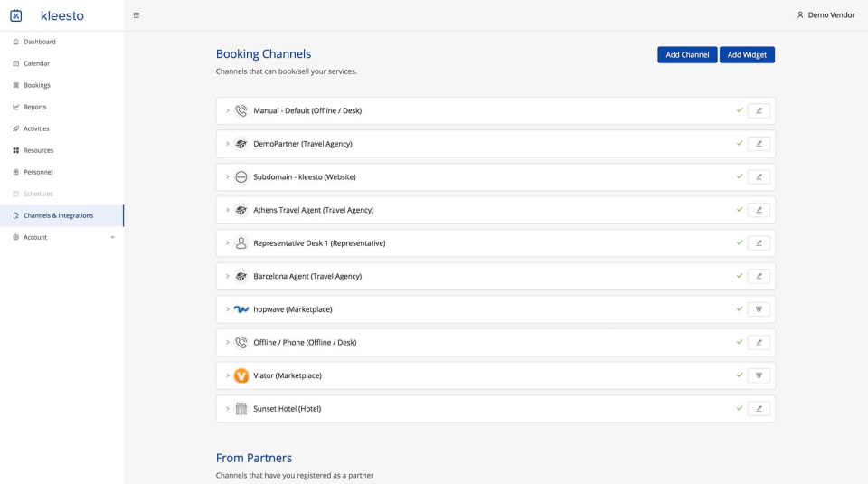Edit the DemoPartner channel
The width and height of the screenshot is (868, 484).
coord(759,144)
